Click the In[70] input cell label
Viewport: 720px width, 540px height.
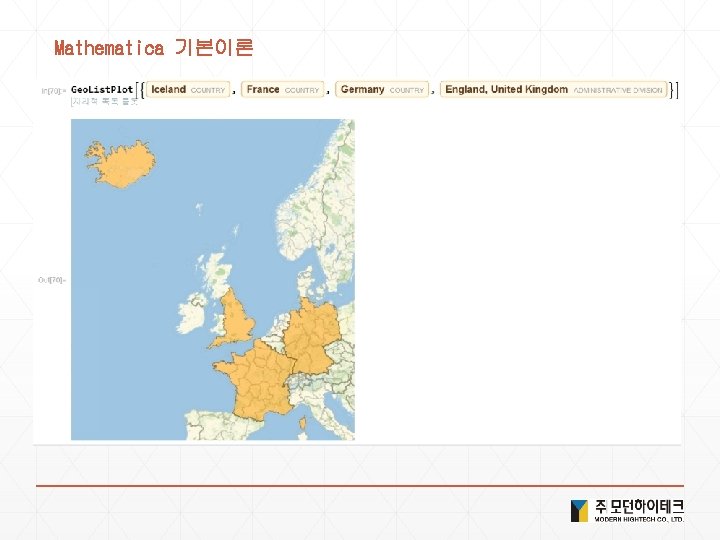pyautogui.click(x=54, y=91)
